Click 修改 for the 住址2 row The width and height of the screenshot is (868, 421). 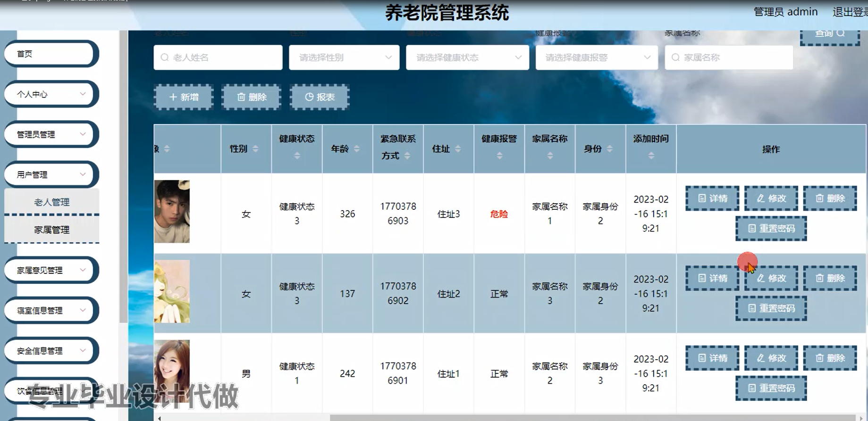click(x=771, y=278)
